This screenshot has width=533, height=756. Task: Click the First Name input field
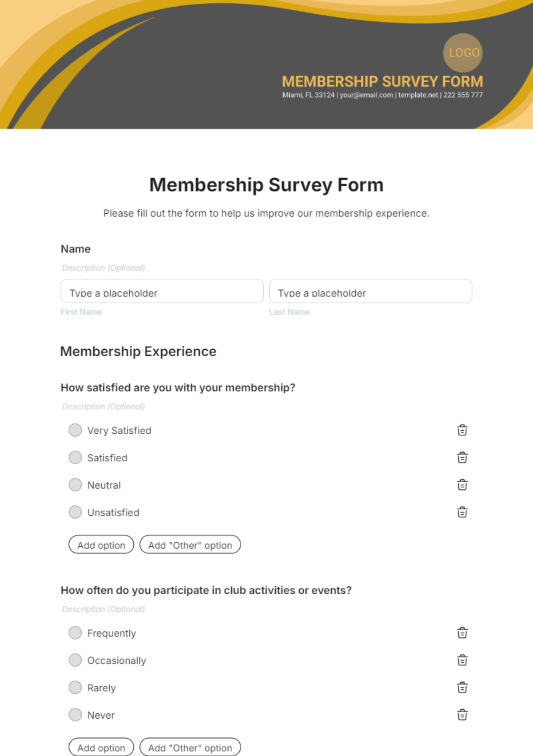coord(162,292)
